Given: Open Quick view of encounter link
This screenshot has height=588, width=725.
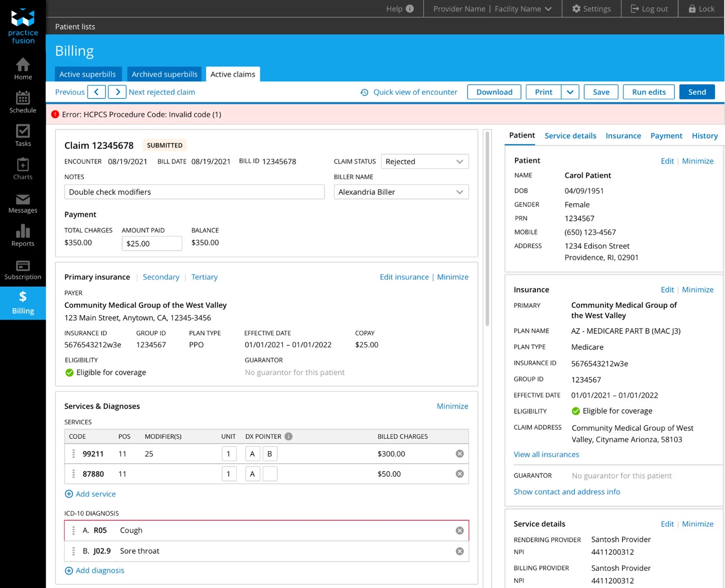Looking at the screenshot, I should [409, 92].
